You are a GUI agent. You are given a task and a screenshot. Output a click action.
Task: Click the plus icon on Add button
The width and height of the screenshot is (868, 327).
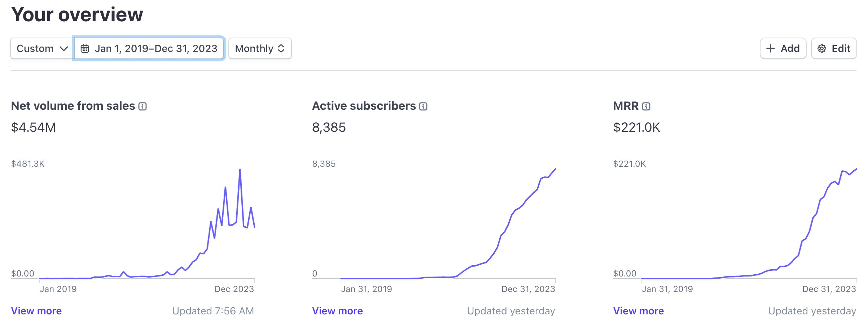[x=770, y=48]
